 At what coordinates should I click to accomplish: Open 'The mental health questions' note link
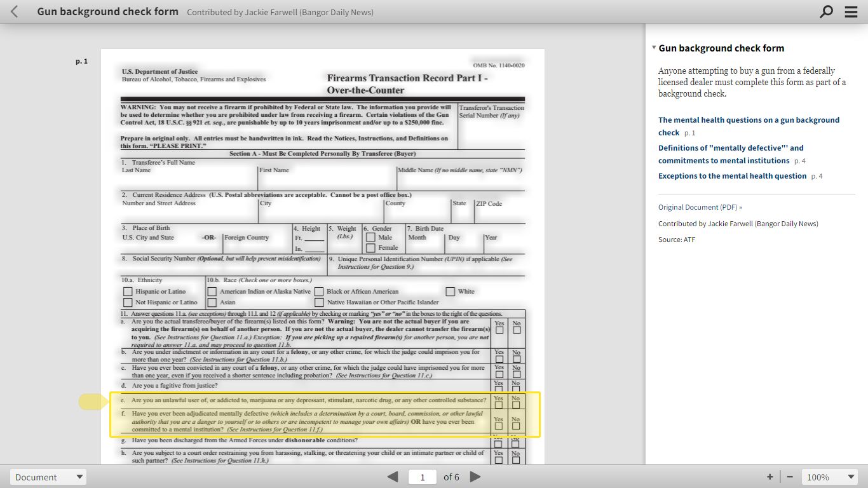click(x=749, y=126)
